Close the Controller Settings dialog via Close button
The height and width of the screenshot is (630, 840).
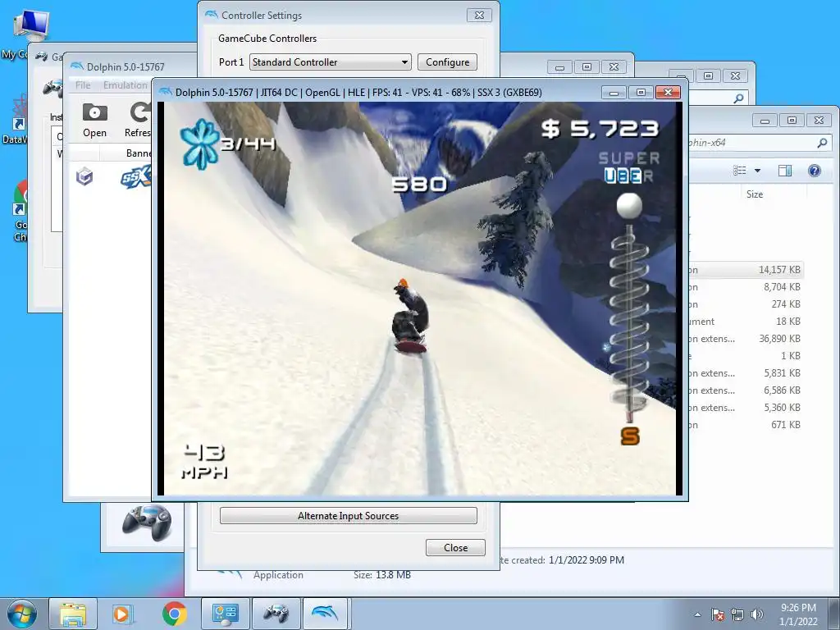(455, 547)
